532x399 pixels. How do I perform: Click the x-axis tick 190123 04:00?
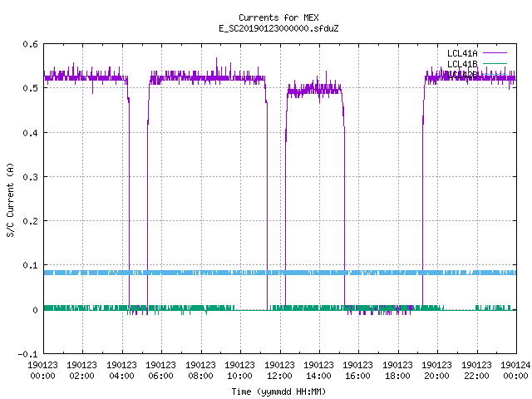click(122, 371)
